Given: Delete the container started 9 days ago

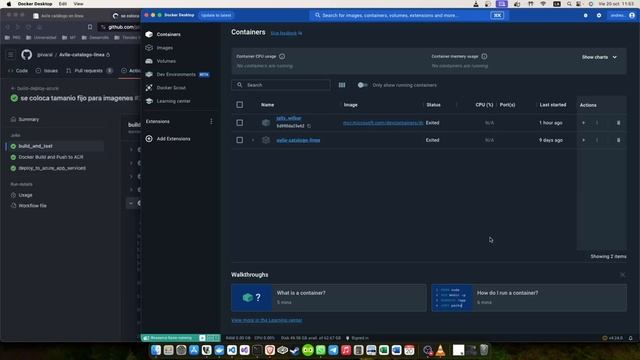Looking at the screenshot, I should pos(618,140).
